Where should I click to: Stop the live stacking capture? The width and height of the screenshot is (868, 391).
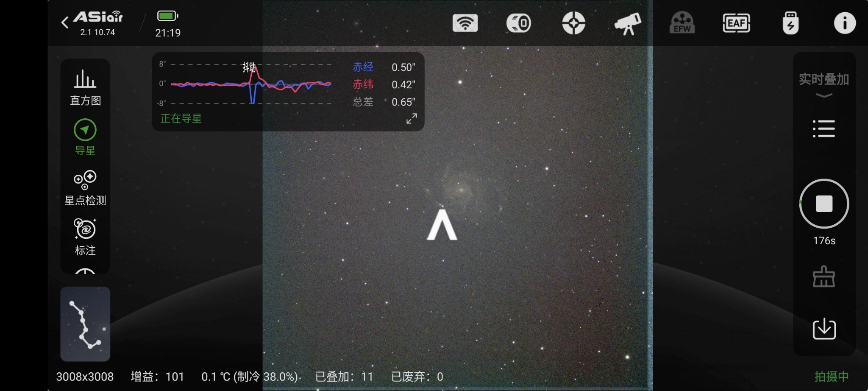[x=824, y=204]
